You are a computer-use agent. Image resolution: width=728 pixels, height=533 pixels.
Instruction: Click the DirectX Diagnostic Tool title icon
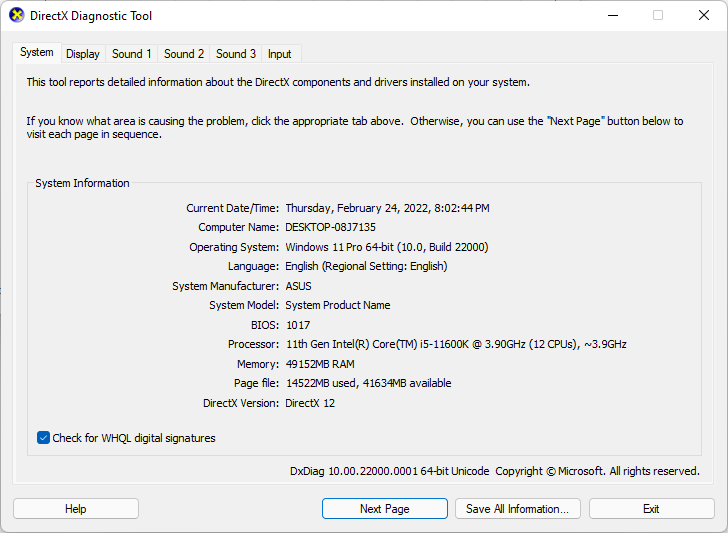tap(16, 15)
